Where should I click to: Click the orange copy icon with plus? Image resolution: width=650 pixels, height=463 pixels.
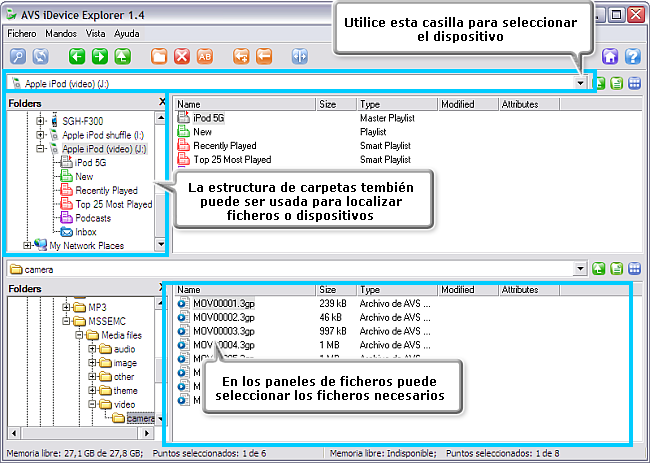tap(241, 56)
